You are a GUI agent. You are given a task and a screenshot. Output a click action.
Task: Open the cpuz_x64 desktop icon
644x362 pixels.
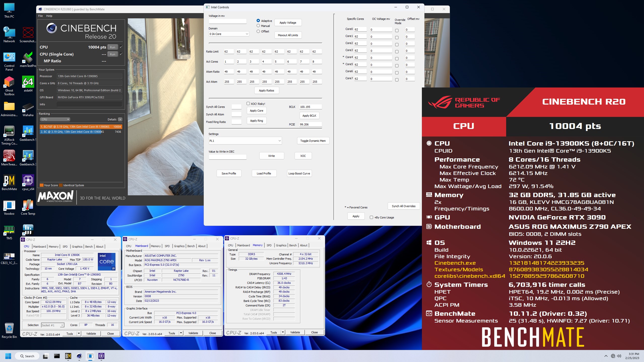pos(28,183)
